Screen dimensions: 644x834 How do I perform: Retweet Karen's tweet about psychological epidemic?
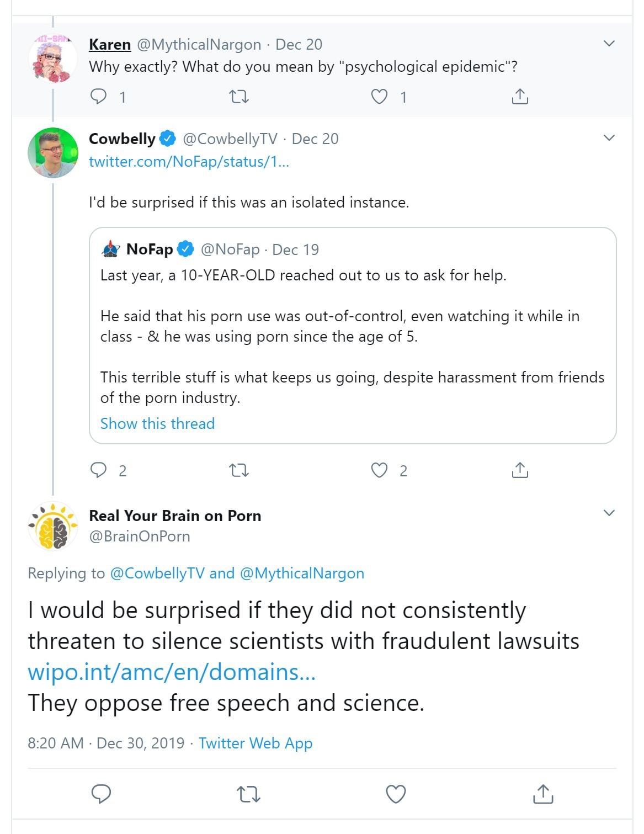coord(238,97)
